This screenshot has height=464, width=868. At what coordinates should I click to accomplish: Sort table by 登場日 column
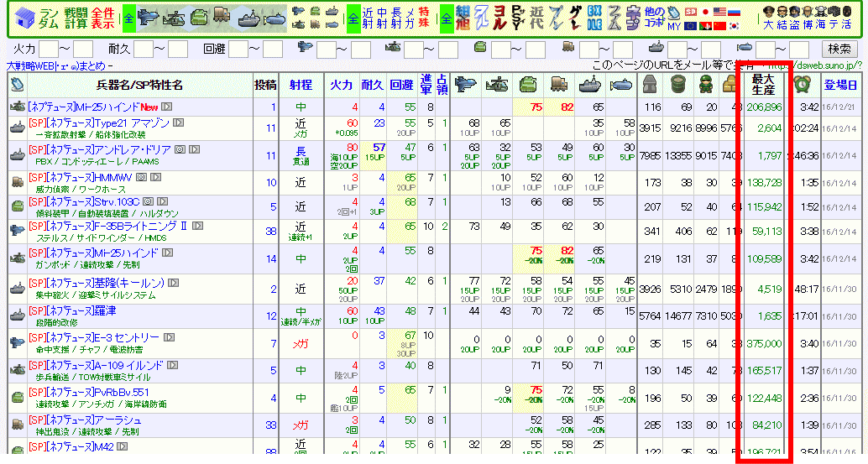[840, 85]
